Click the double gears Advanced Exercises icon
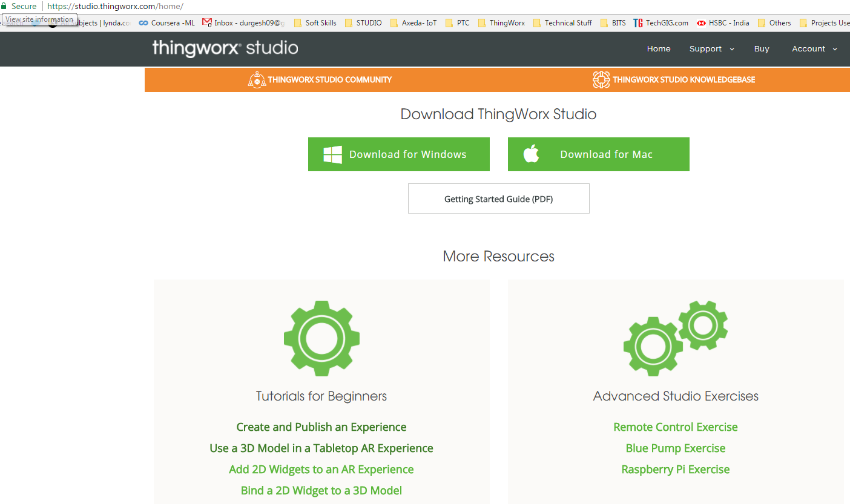The height and width of the screenshot is (504, 850). tap(676, 337)
